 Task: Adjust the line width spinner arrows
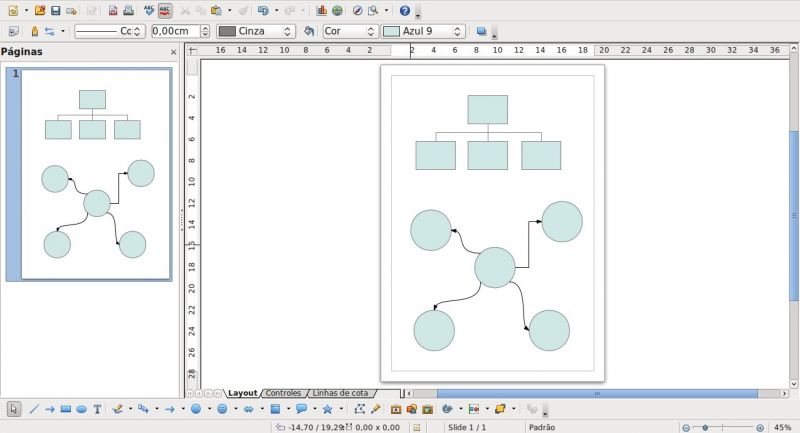(205, 31)
